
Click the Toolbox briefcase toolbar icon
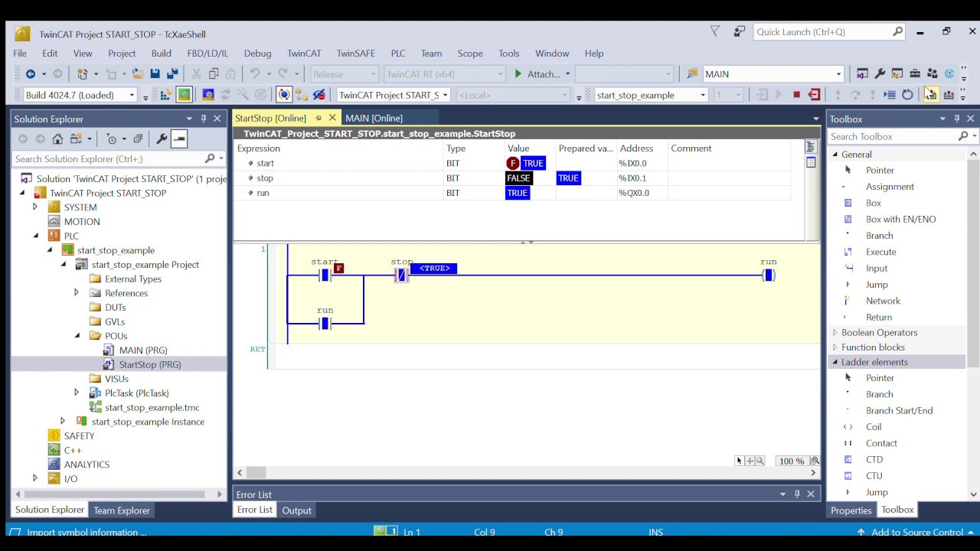coord(915,74)
